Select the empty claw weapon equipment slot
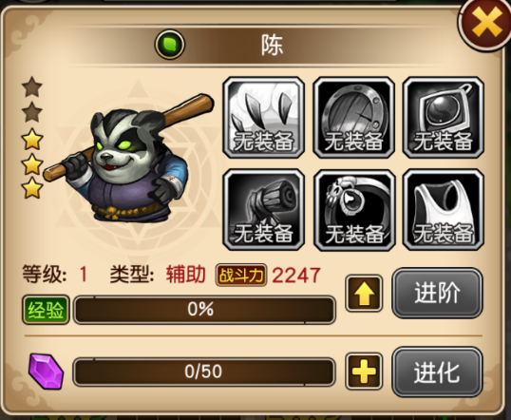This screenshot has height=420, width=511. (263, 118)
